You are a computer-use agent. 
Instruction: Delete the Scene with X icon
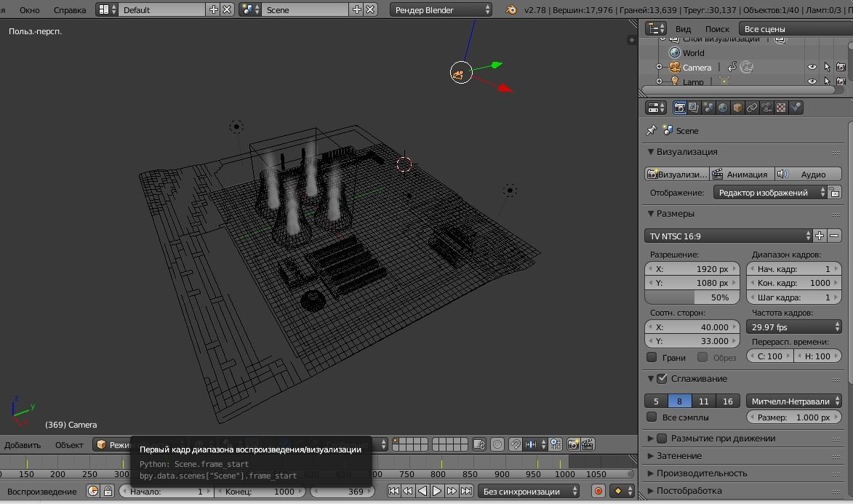pos(370,9)
